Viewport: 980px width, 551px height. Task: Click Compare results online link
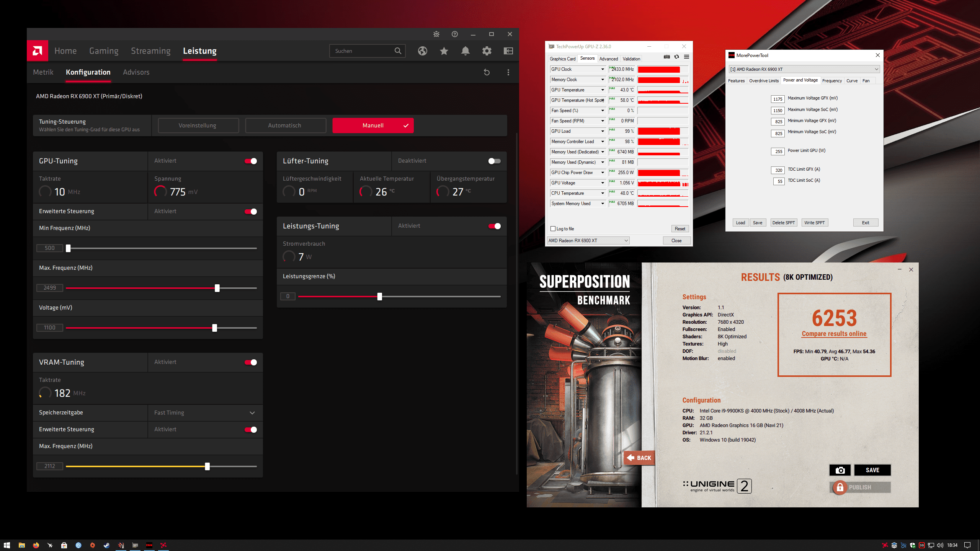coord(834,334)
